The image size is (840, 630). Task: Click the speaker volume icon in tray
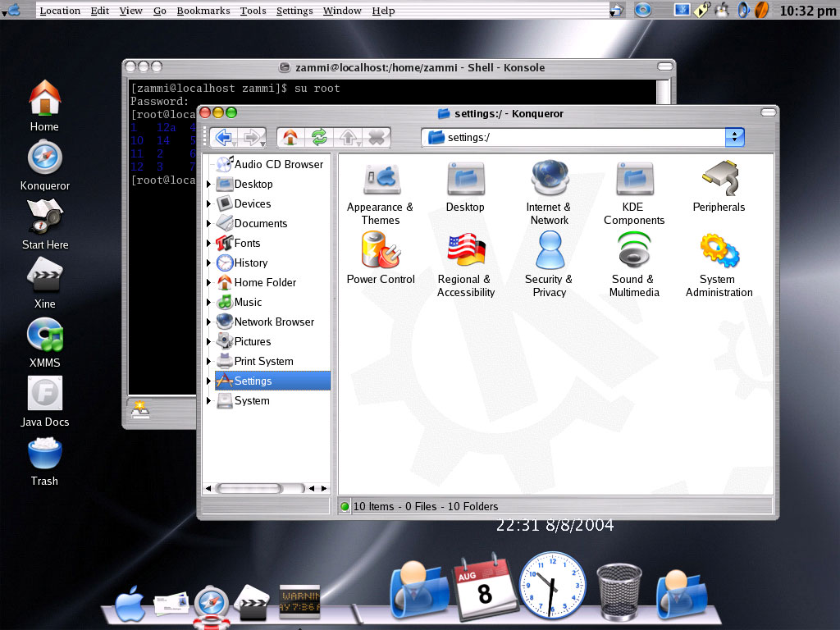742,10
